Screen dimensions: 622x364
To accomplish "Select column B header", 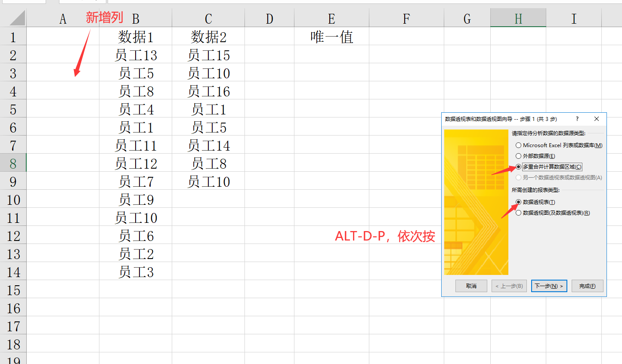I will 136,19.
